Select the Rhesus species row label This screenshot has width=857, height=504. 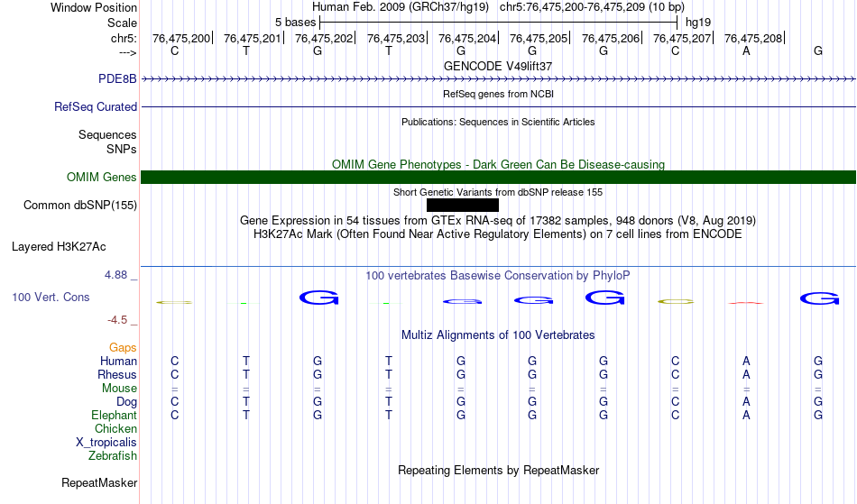[117, 374]
